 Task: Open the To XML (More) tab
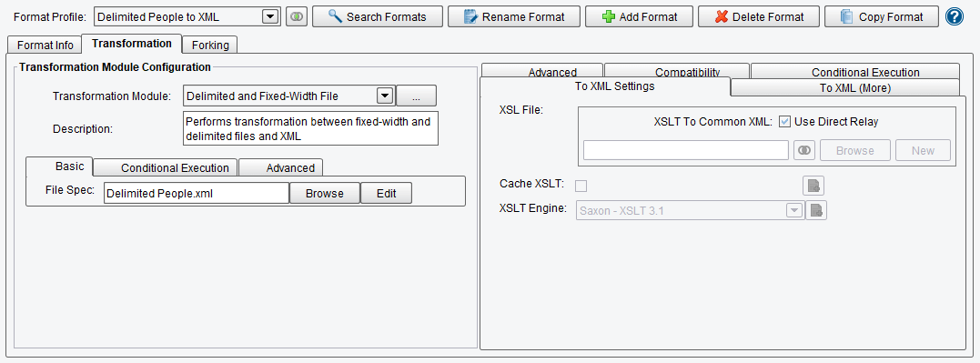(854, 88)
